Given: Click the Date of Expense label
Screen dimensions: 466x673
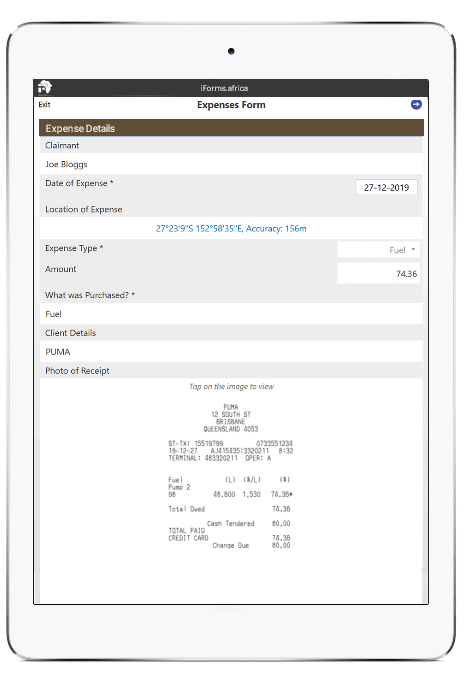Looking at the screenshot, I should pos(79,183).
